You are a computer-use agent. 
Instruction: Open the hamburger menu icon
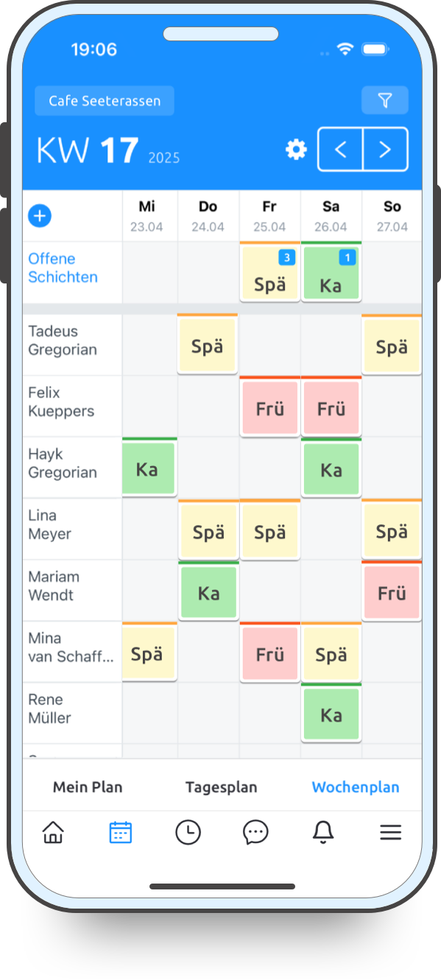click(390, 832)
